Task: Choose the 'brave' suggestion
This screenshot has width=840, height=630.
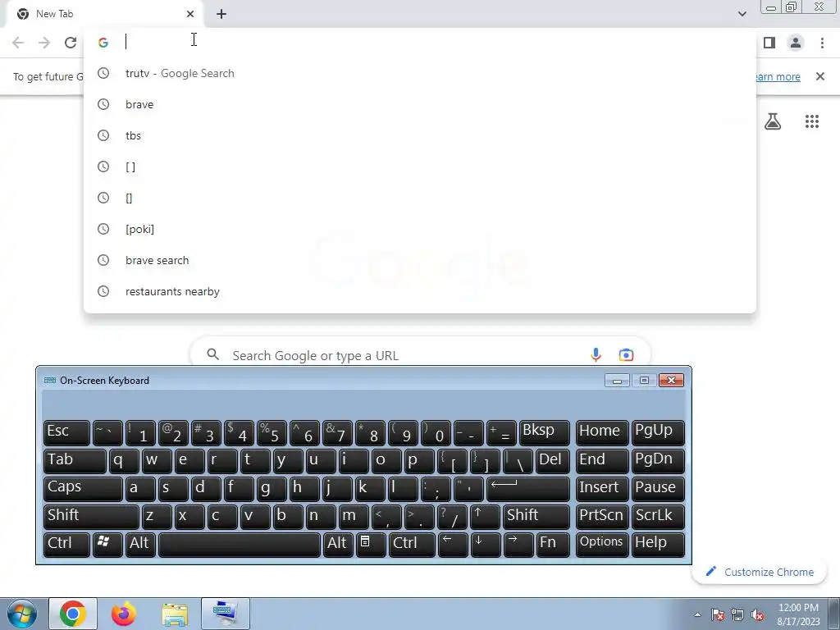Action: (420, 104)
